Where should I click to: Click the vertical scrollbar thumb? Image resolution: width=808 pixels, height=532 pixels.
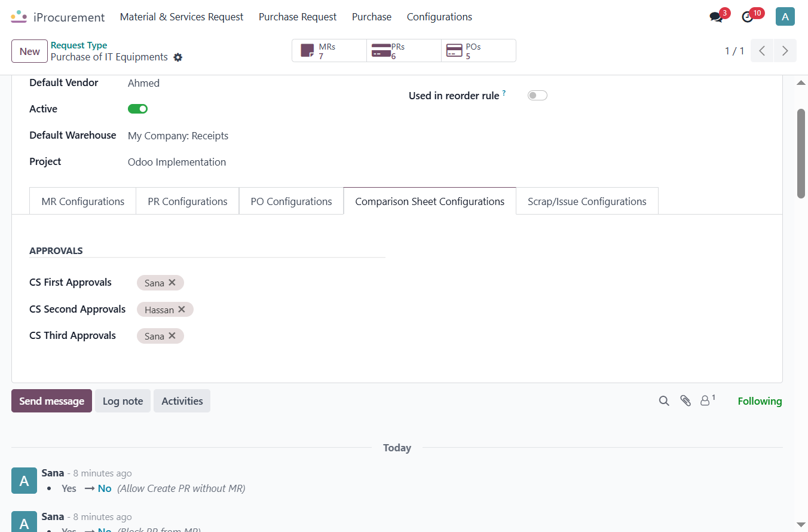tap(801, 153)
